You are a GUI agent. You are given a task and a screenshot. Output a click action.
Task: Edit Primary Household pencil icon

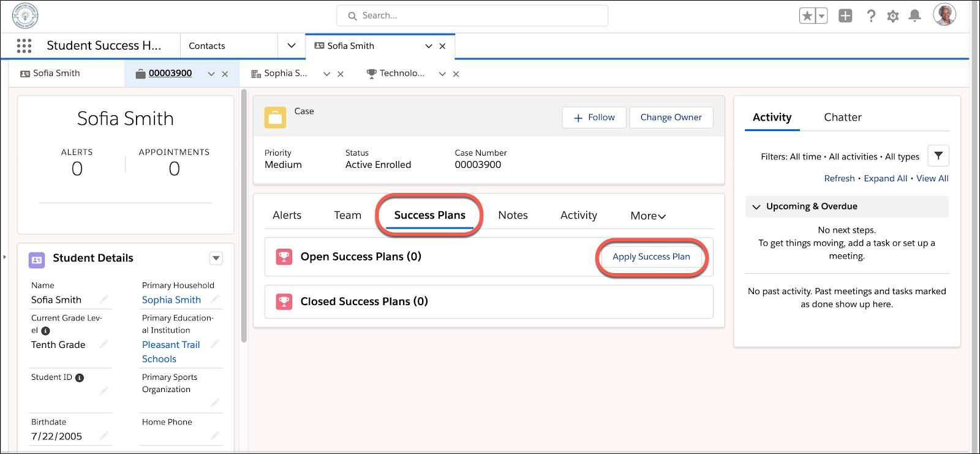215,300
